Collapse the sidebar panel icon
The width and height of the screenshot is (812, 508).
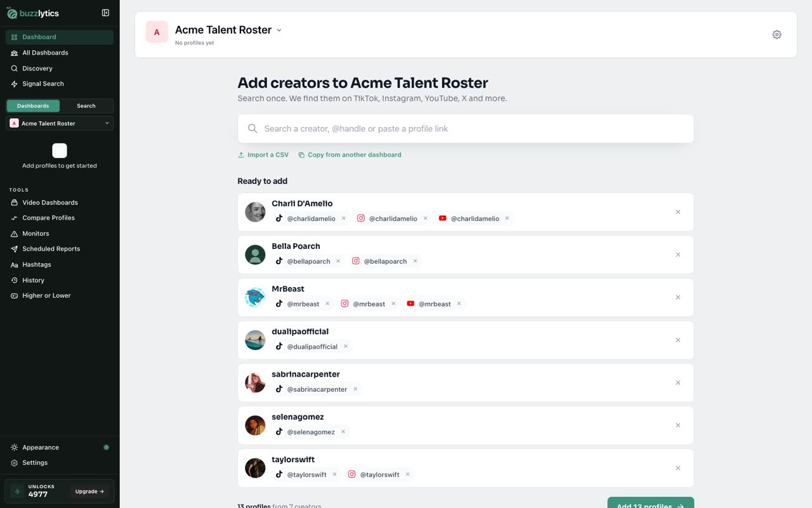[105, 13]
